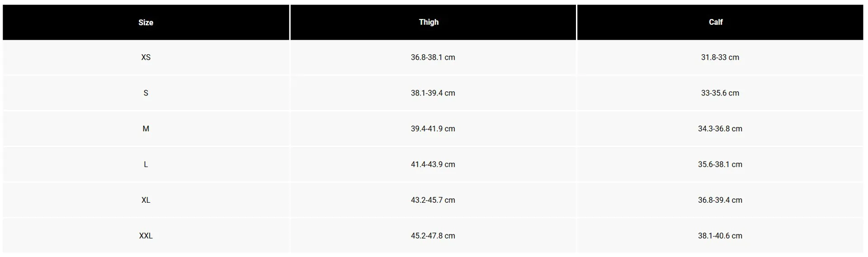Select the XL size cell
The image size is (868, 257).
pos(146,200)
